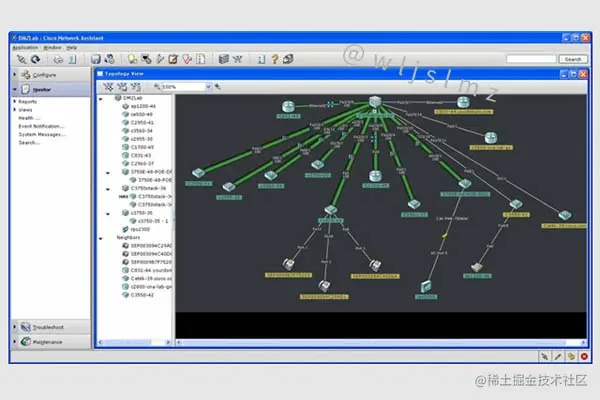
Task: Click the zoom in magnifier left of zoom box
Action: click(157, 87)
